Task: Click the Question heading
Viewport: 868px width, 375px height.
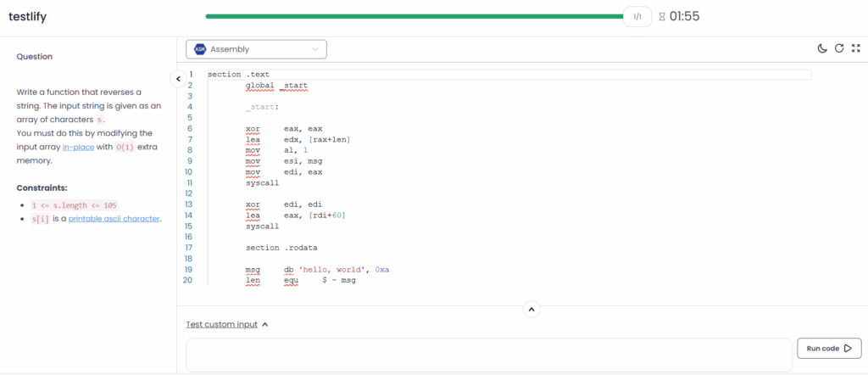Action: 35,57
